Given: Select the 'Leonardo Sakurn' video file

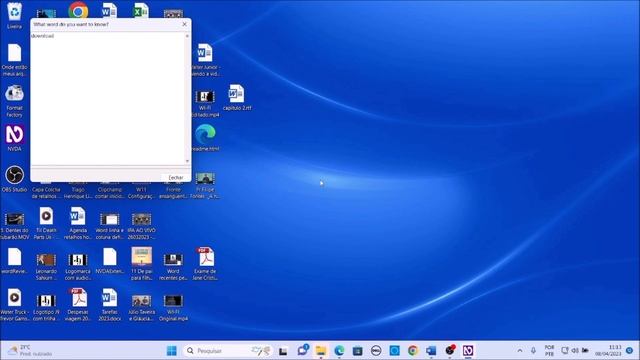Looking at the screenshot, I should coord(46,267).
